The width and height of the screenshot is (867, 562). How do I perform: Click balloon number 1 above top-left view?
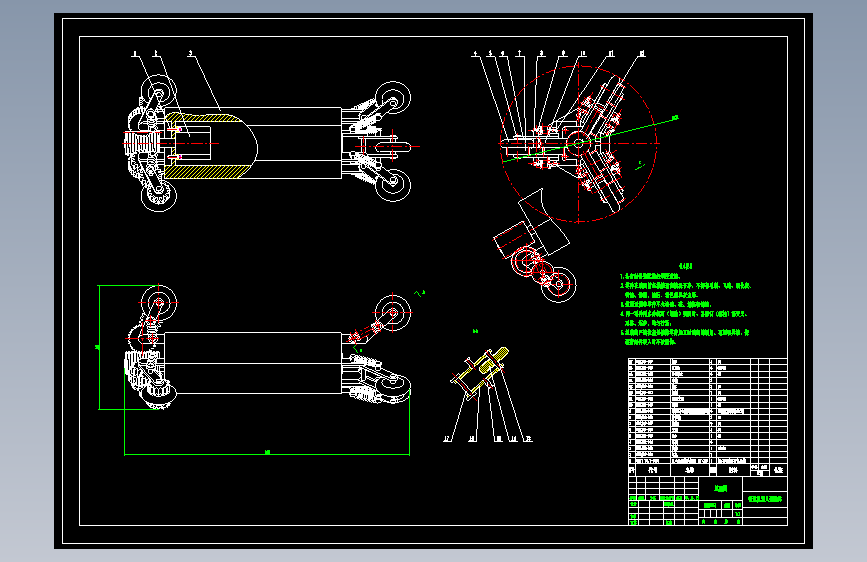[134, 54]
